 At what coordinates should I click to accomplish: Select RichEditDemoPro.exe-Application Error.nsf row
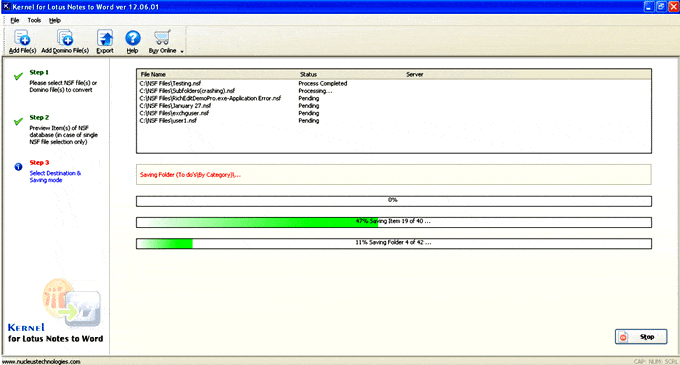click(x=394, y=98)
